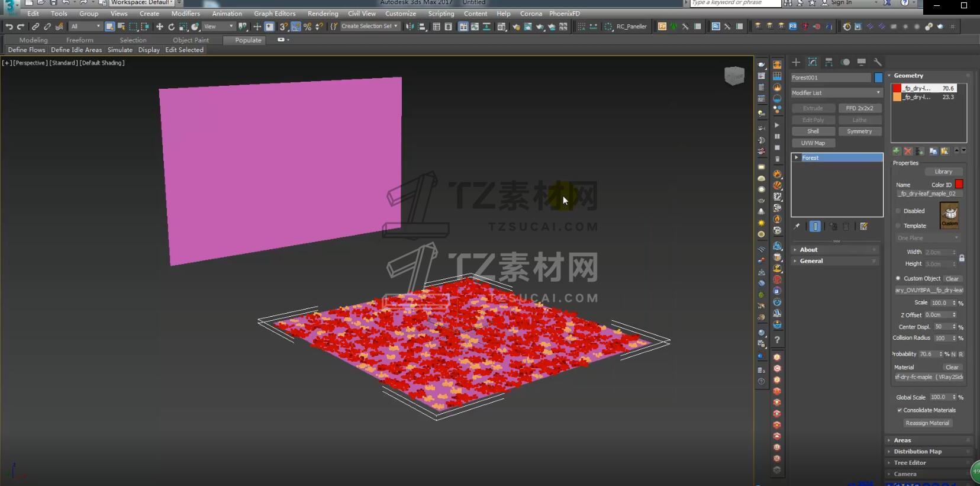This screenshot has height=486, width=980.
Task: Click the Shell modifier button
Action: tap(813, 131)
